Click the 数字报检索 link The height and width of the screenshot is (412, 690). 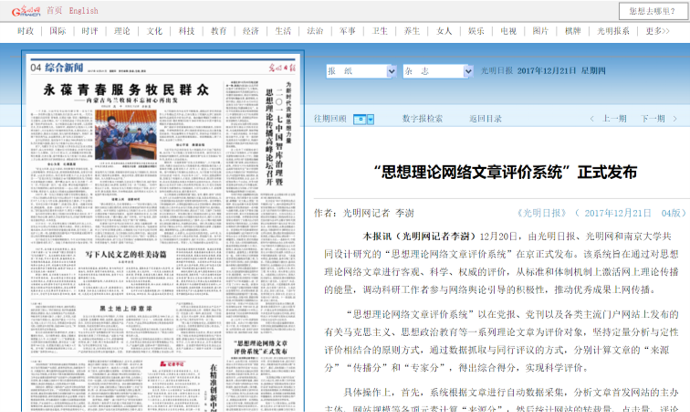click(422, 118)
